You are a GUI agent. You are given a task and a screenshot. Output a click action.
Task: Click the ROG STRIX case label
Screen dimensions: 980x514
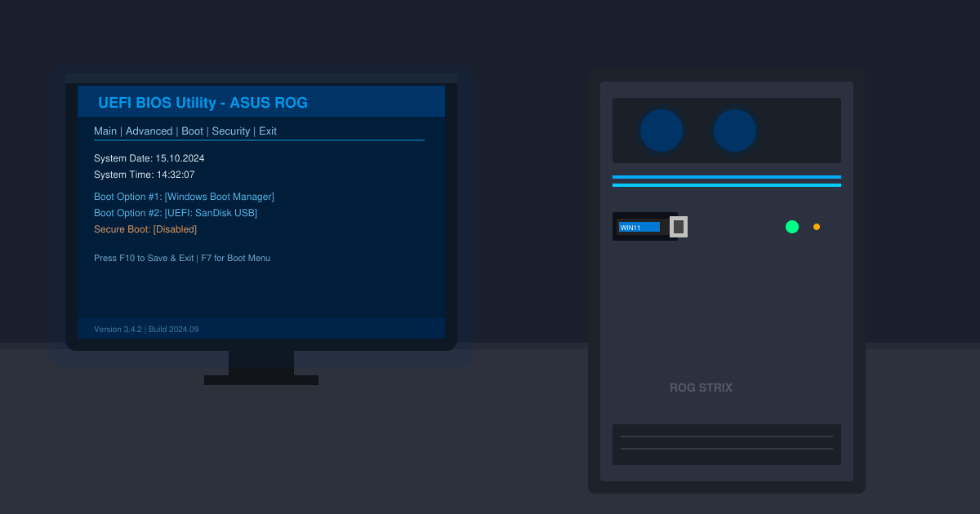pos(701,388)
